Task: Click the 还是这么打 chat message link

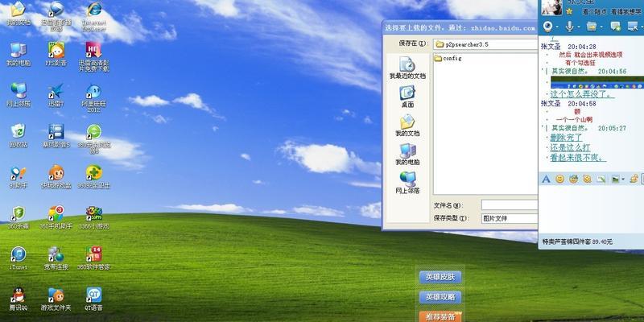Action: (x=570, y=148)
